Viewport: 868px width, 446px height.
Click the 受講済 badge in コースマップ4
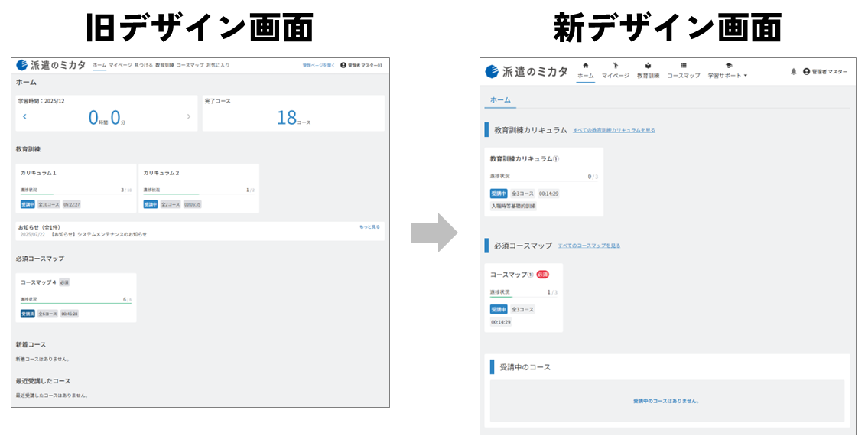pyautogui.click(x=28, y=314)
